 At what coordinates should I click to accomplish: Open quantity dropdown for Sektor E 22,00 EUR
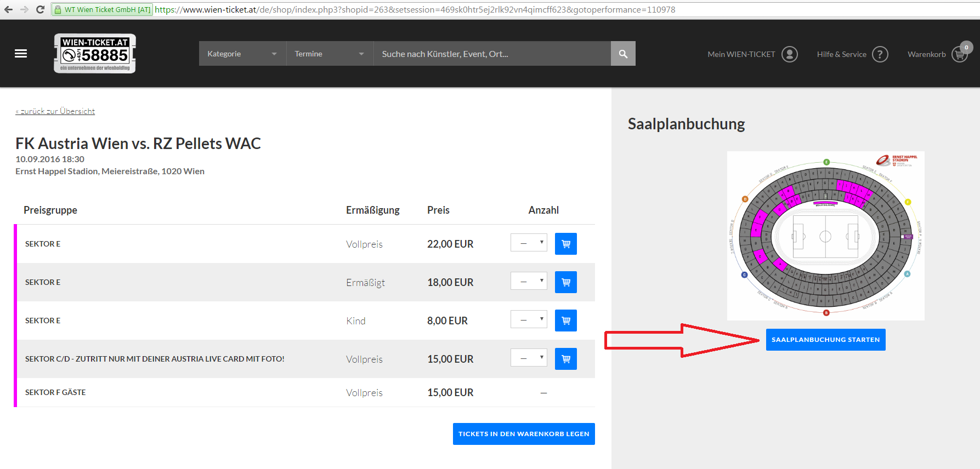(529, 243)
